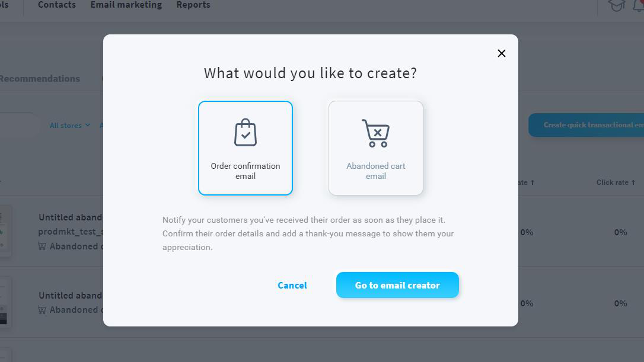
Task: Open the Reports menu
Action: pyautogui.click(x=193, y=5)
